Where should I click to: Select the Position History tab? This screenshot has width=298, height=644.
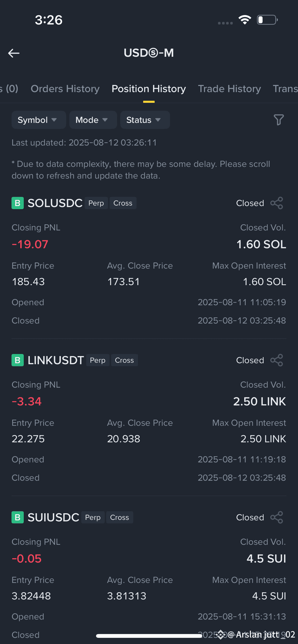[x=149, y=89]
